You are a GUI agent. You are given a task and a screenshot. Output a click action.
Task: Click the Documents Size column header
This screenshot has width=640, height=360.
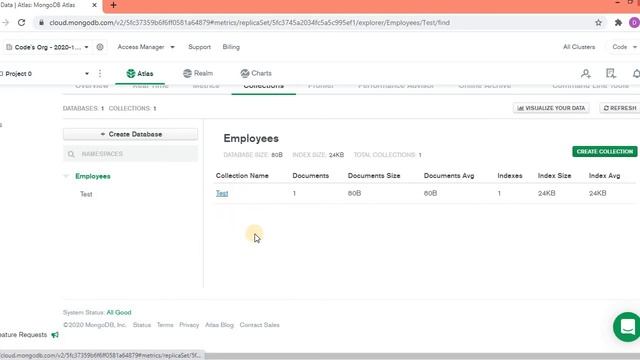[x=374, y=176]
